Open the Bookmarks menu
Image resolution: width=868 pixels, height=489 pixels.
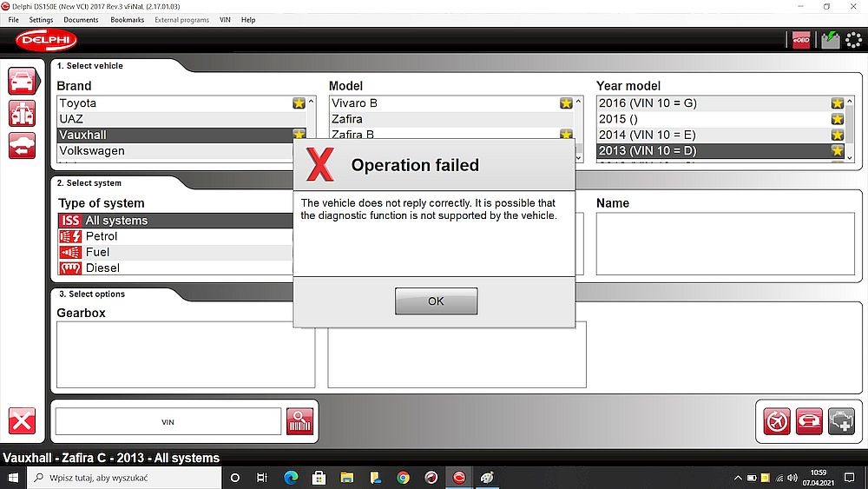[x=127, y=19]
